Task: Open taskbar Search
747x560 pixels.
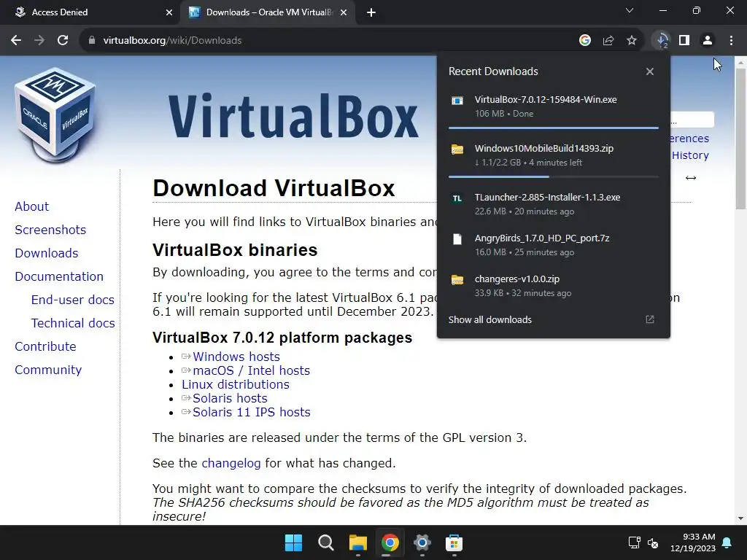Action: pyautogui.click(x=326, y=542)
